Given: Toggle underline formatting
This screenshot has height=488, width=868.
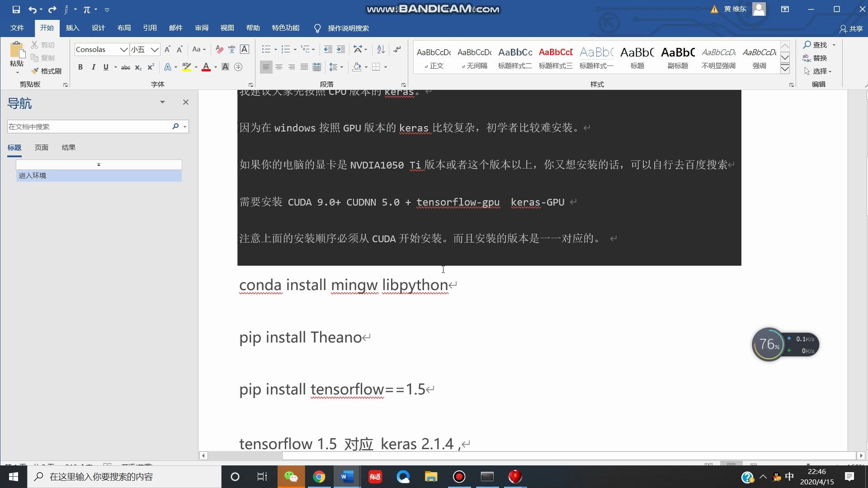Looking at the screenshot, I should pyautogui.click(x=106, y=67).
